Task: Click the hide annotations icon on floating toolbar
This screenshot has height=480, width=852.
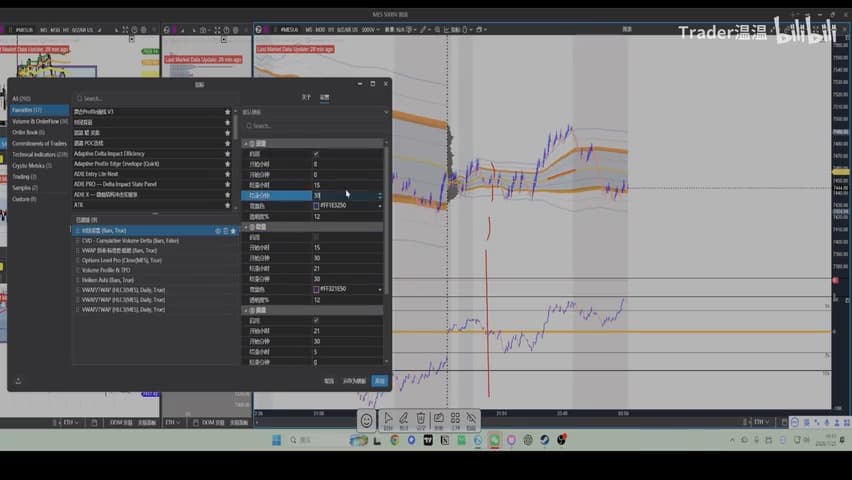Action: [472, 420]
